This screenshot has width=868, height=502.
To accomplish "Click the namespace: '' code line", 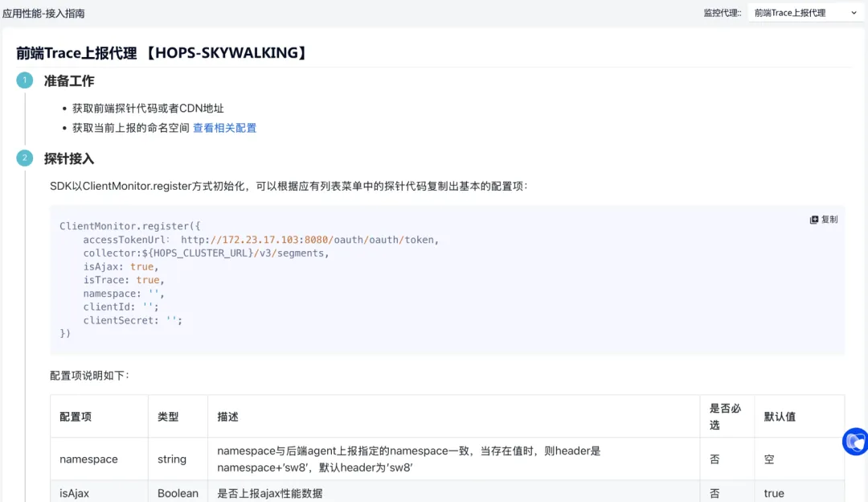I will click(124, 294).
